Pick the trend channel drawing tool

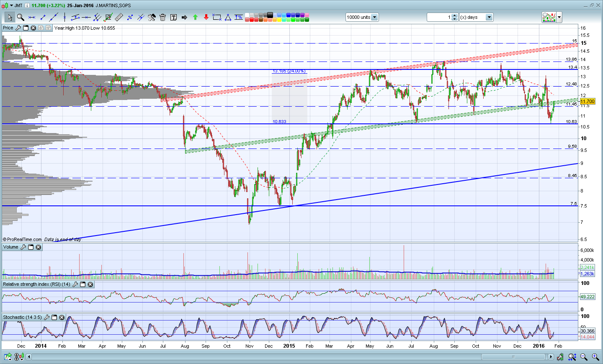pos(75,17)
